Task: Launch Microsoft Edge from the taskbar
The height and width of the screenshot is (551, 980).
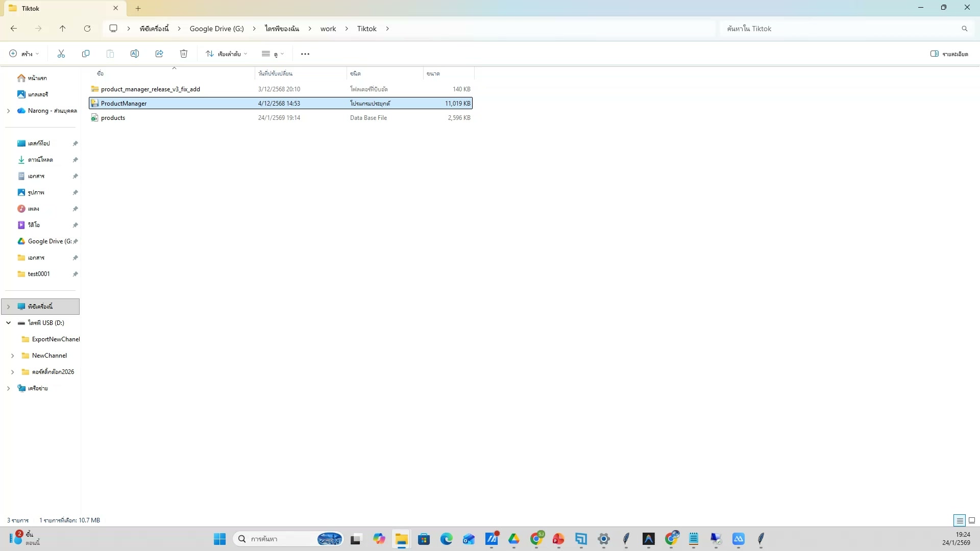Action: pyautogui.click(x=447, y=539)
